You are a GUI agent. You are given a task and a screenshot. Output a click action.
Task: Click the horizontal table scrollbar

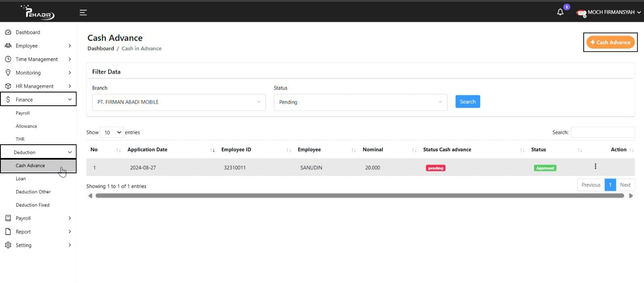click(359, 196)
